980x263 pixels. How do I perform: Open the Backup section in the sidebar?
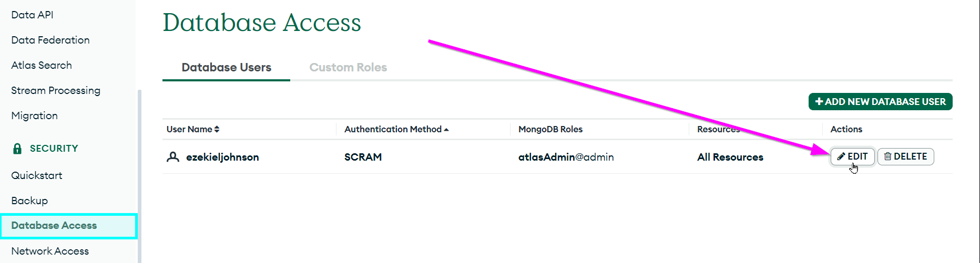[x=29, y=201]
